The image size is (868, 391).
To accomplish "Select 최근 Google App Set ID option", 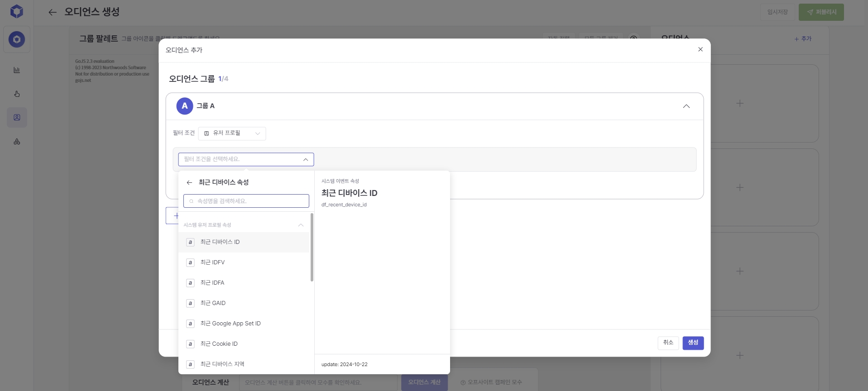I will [230, 324].
